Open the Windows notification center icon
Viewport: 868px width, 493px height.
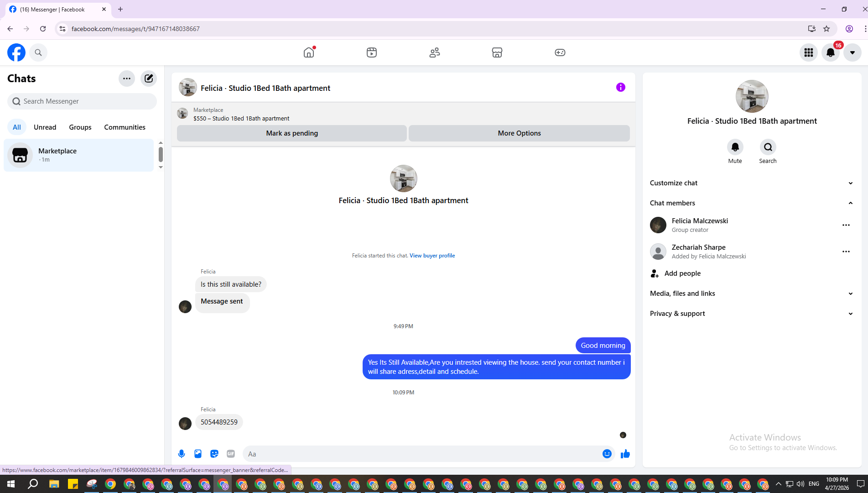pos(861,484)
